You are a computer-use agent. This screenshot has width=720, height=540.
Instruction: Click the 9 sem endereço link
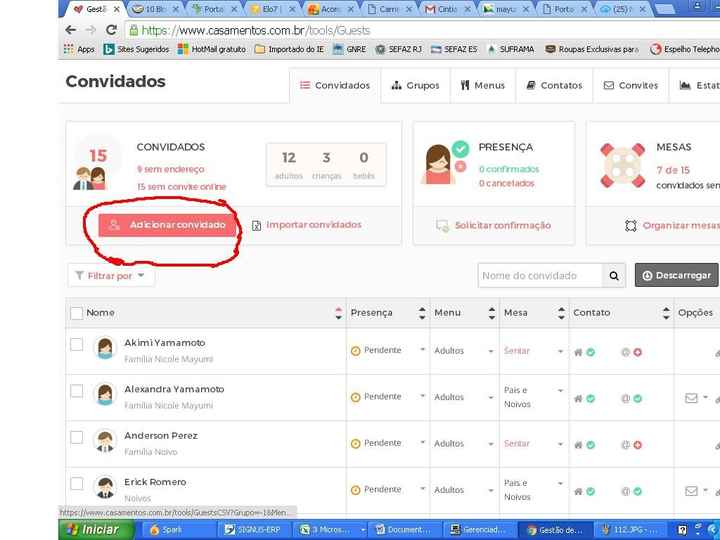pos(171,169)
